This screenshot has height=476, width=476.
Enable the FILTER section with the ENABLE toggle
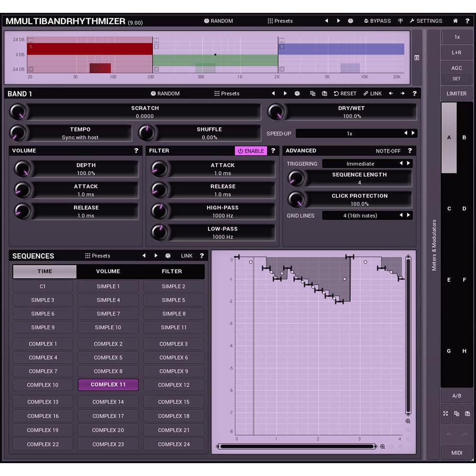(x=251, y=151)
